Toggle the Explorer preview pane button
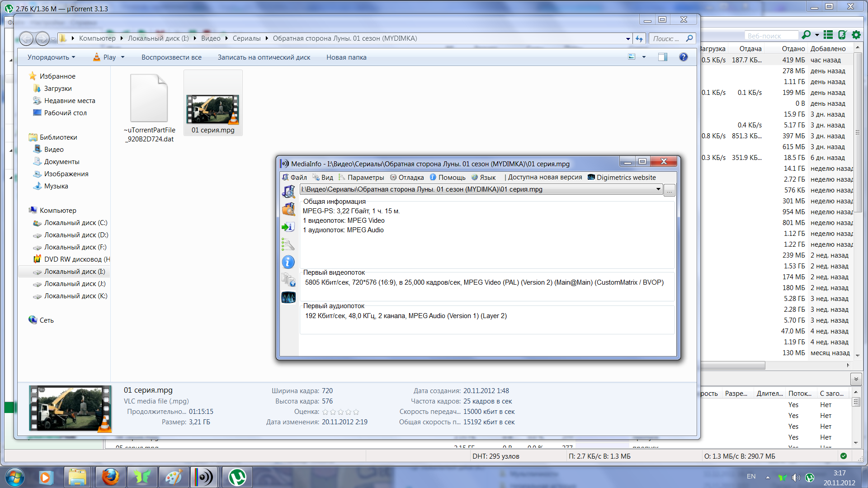868x488 pixels. pyautogui.click(x=662, y=57)
